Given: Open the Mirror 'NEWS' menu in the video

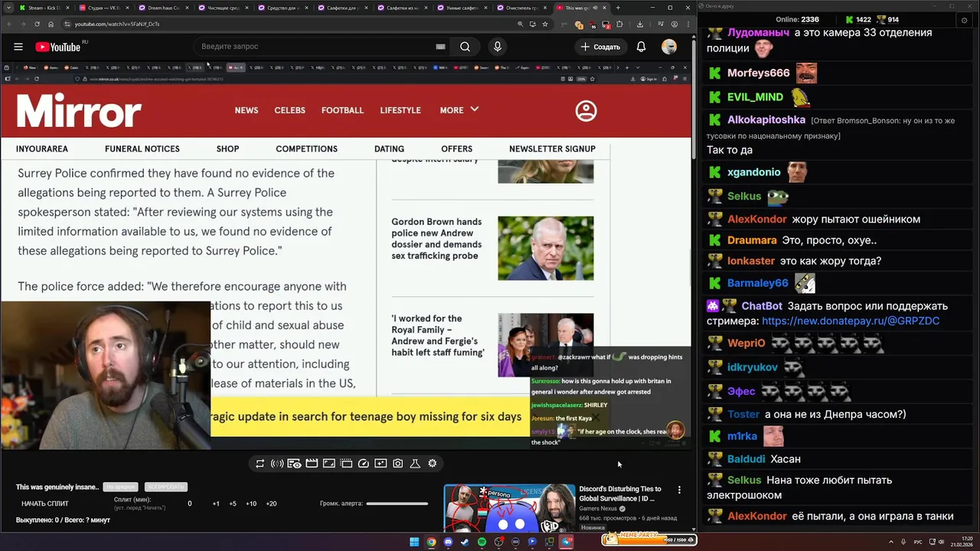Looking at the screenshot, I should click(247, 110).
